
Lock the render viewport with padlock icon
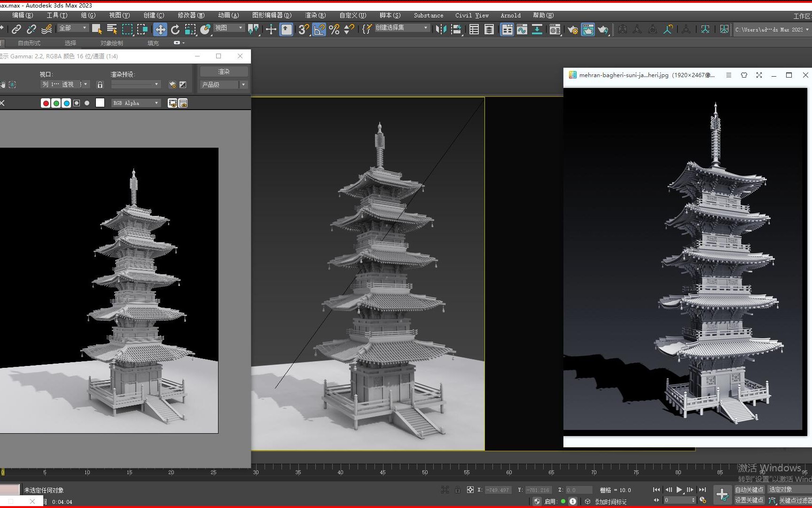[x=100, y=85]
